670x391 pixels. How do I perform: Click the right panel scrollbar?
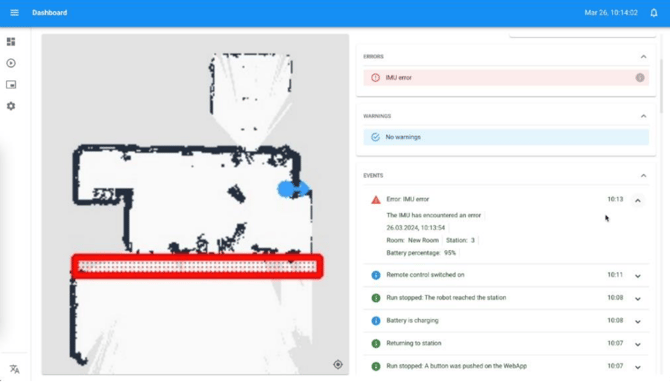pyautogui.click(x=661, y=85)
